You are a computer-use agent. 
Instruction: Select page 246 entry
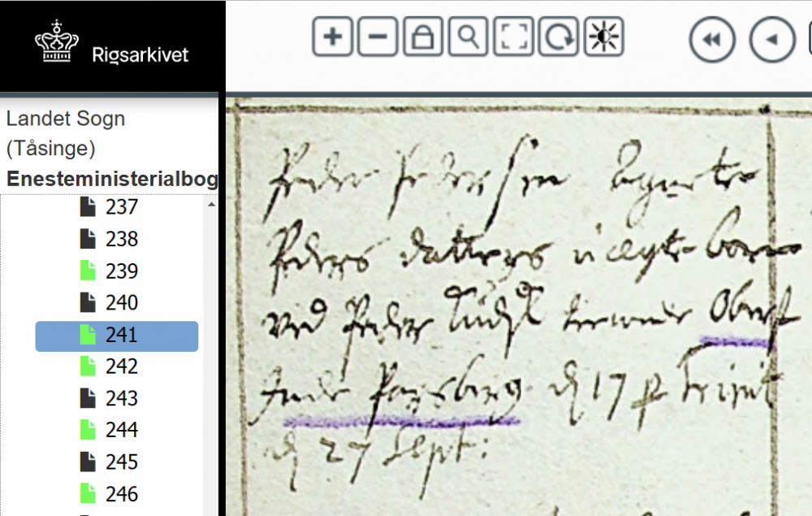tap(110, 494)
